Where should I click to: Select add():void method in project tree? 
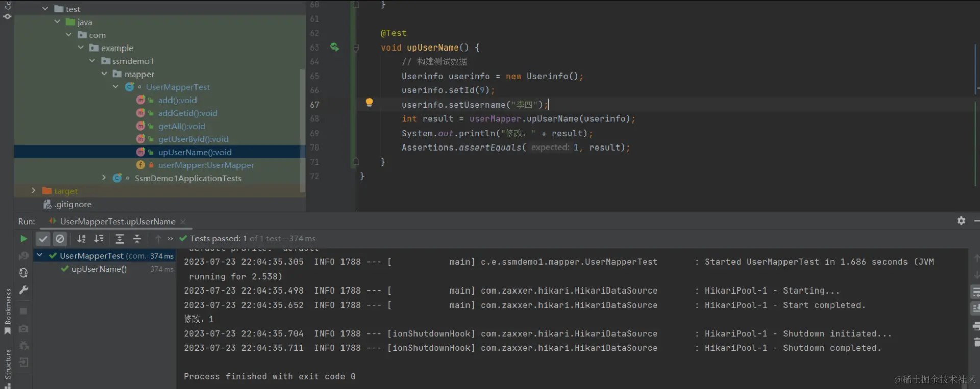pos(177,100)
